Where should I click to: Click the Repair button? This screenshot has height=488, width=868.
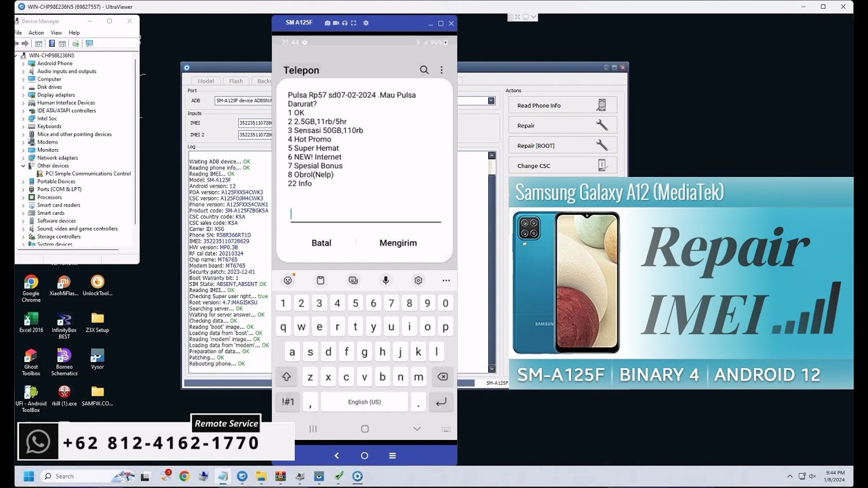[563, 125]
